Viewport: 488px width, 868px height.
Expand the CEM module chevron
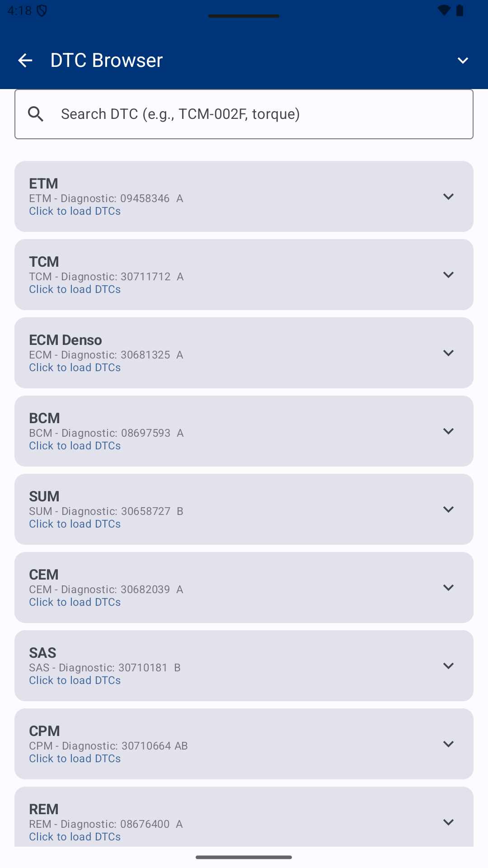pos(448,588)
